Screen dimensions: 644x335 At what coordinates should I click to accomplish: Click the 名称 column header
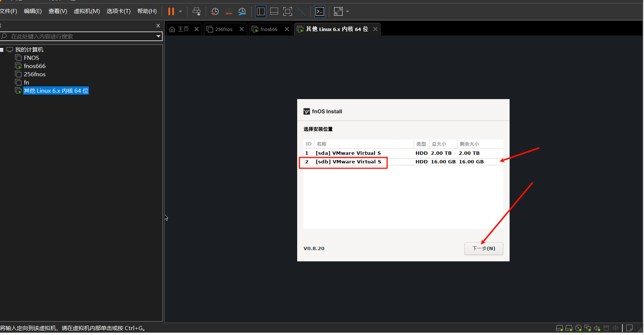pyautogui.click(x=364, y=144)
